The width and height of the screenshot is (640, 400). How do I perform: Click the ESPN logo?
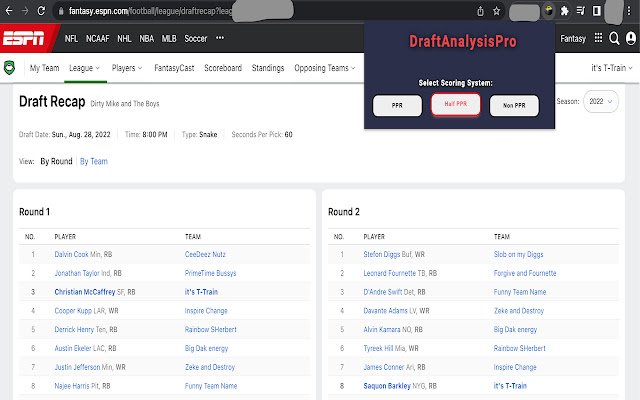[x=24, y=38]
